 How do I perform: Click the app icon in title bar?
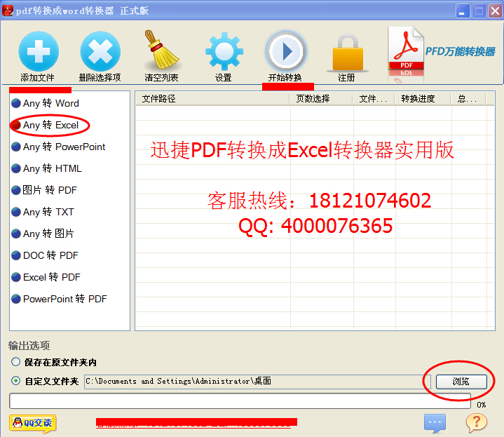(x=8, y=11)
